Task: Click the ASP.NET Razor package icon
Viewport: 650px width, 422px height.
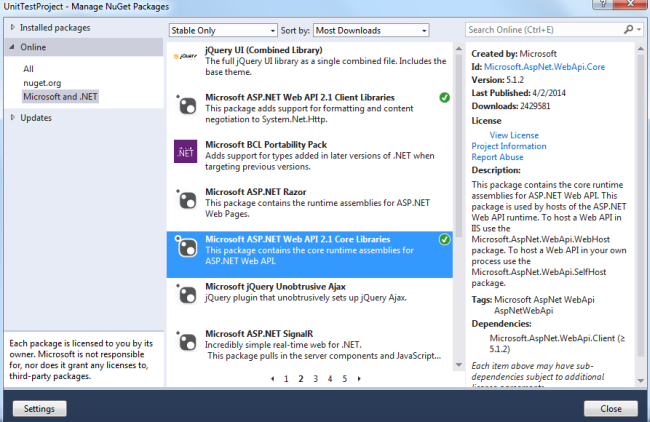Action: coord(186,199)
